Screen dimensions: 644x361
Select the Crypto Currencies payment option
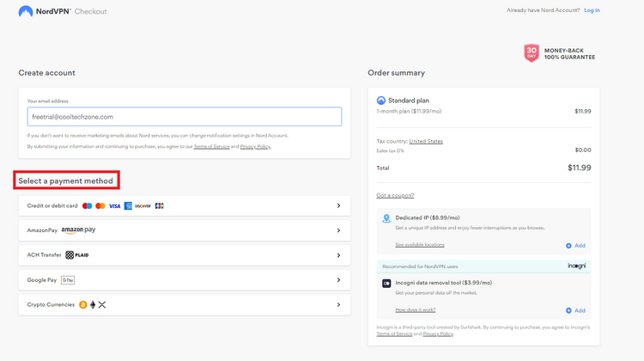tap(185, 304)
